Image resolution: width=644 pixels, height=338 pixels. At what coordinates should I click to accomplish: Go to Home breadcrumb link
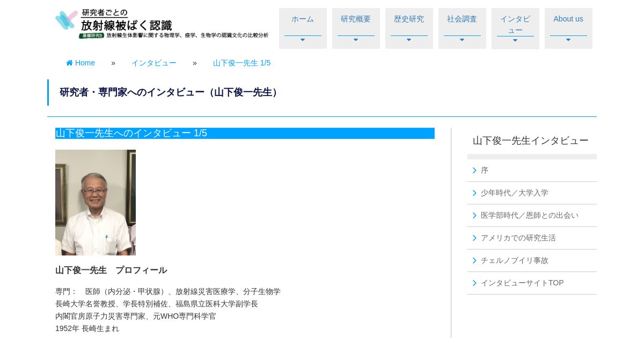pos(80,63)
